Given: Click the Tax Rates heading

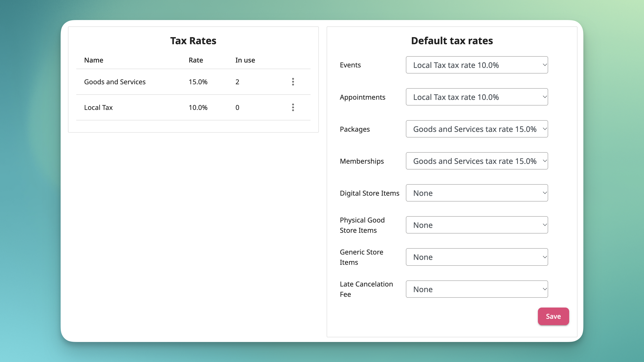Looking at the screenshot, I should [x=193, y=41].
